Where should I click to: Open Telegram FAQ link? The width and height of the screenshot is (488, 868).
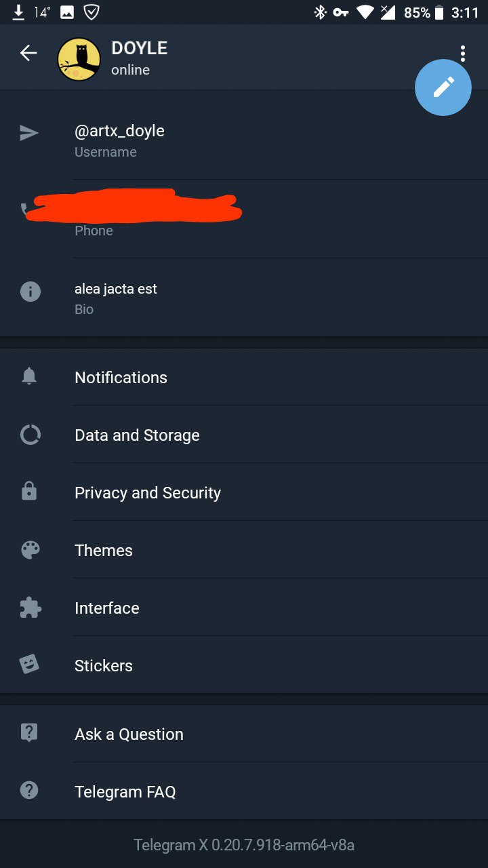pyautogui.click(x=125, y=792)
